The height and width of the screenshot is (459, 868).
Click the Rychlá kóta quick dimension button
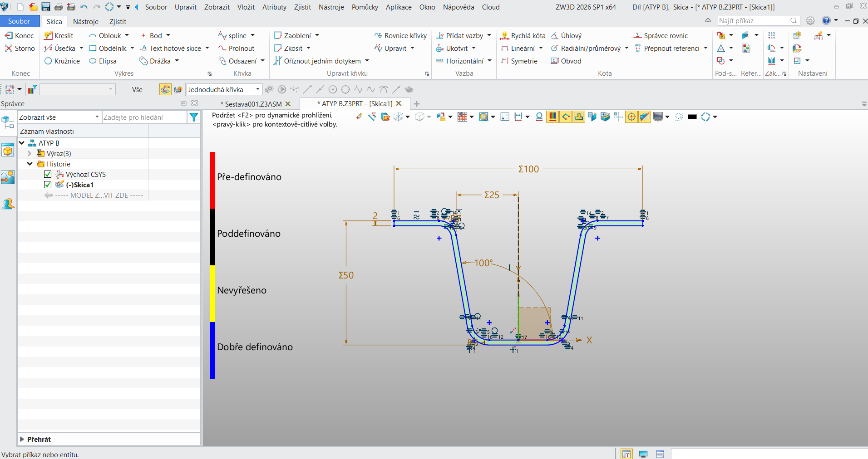pyautogui.click(x=523, y=35)
